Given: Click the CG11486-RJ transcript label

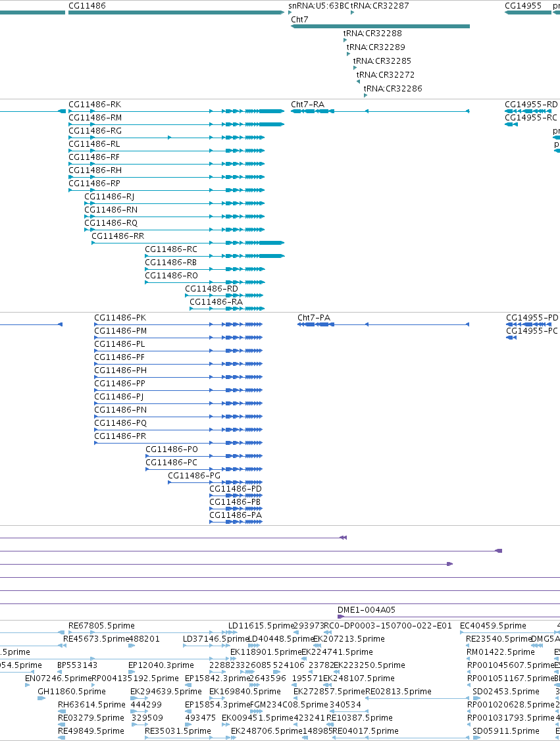Looking at the screenshot, I should pyautogui.click(x=110, y=197).
